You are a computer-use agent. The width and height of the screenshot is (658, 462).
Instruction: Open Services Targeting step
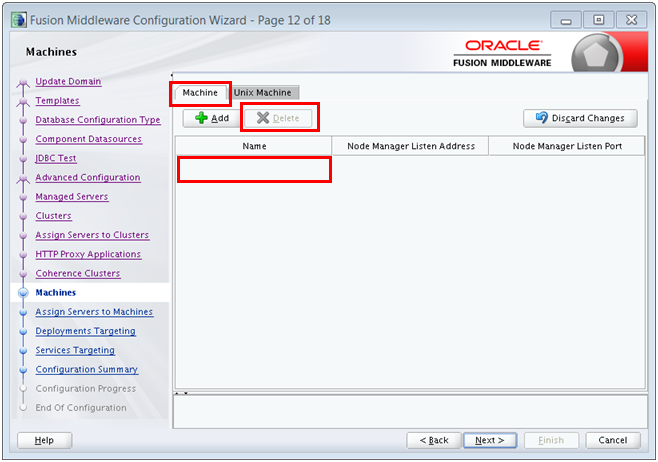[x=75, y=350]
